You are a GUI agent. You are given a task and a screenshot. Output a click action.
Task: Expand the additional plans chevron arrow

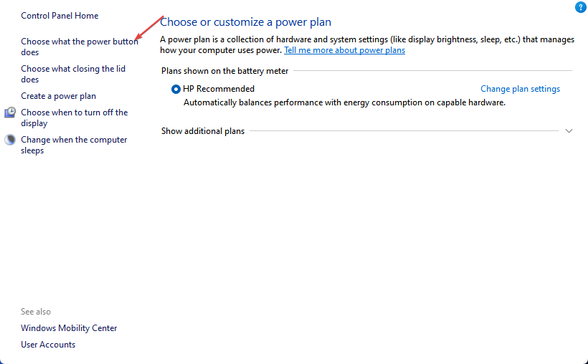(569, 131)
